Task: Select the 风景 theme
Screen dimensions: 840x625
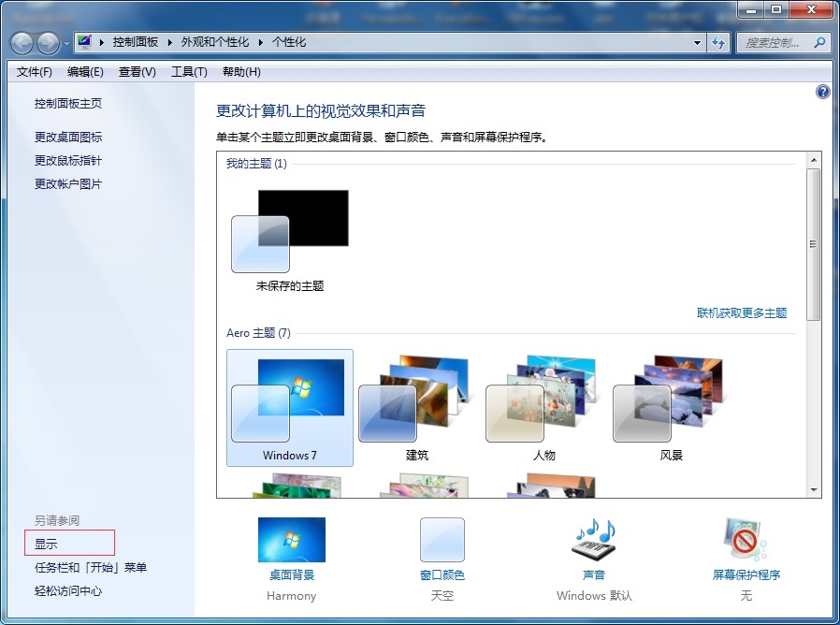Action: click(x=671, y=408)
